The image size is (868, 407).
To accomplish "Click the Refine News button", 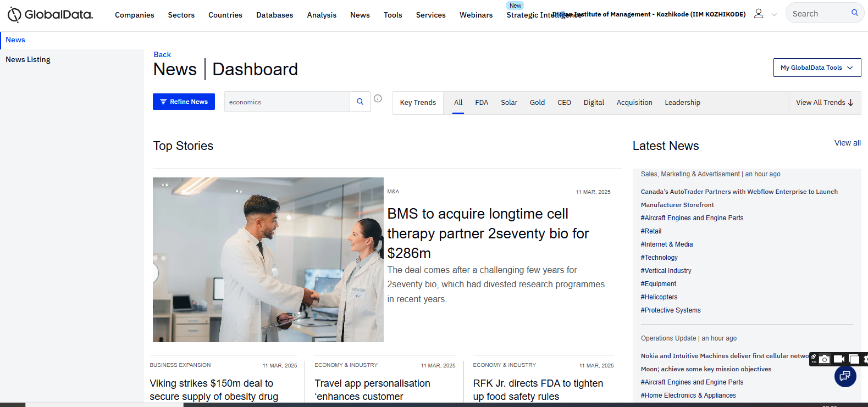I will click(x=184, y=102).
